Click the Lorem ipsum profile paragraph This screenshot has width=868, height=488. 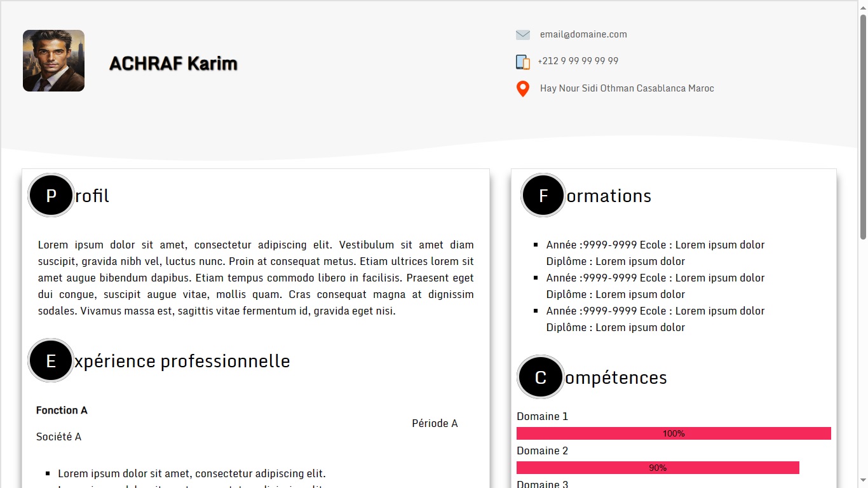point(255,278)
